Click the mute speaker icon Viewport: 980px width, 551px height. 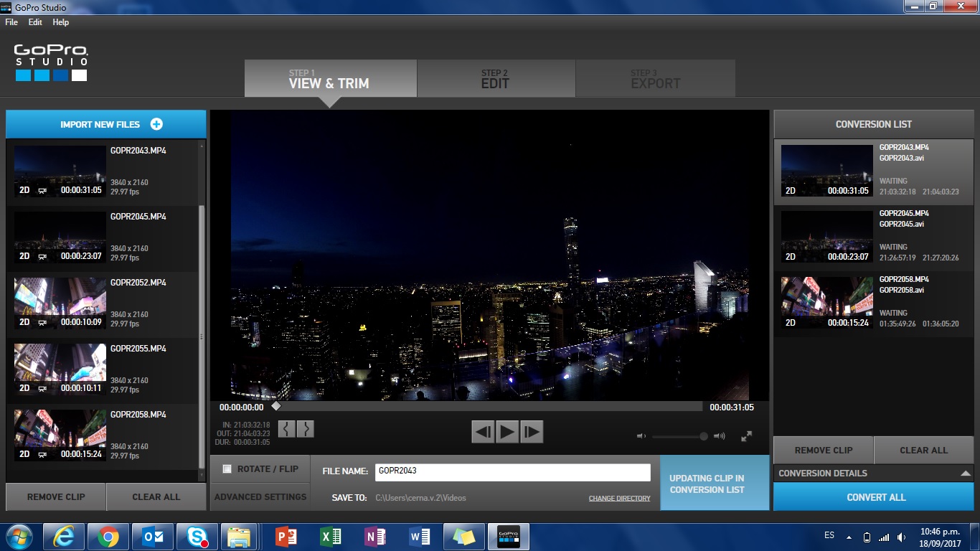641,436
